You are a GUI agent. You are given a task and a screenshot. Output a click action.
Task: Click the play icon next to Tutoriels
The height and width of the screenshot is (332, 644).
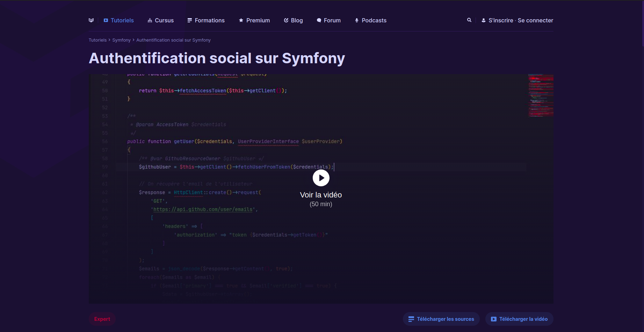point(106,20)
